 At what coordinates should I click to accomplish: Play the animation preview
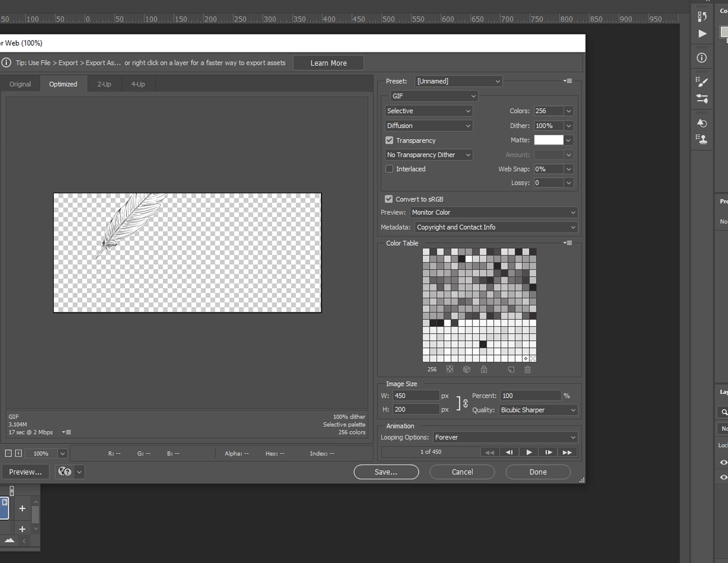(x=529, y=452)
